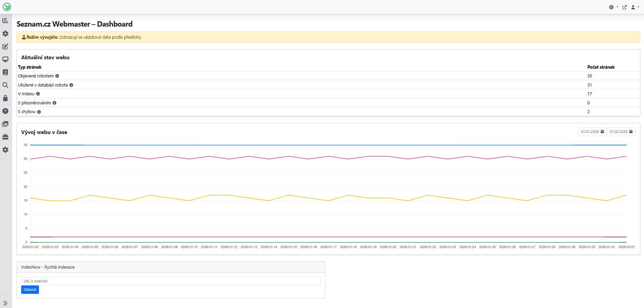This screenshot has width=644, height=308.
Task: Click the info icon next to 'Uložené v databázi robota'
Action: [x=71, y=85]
